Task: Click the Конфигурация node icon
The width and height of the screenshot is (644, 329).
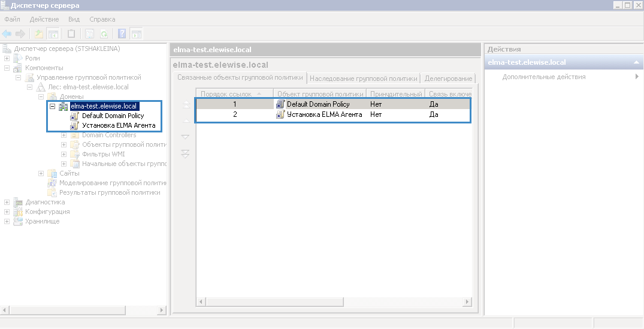Action: click(x=17, y=212)
